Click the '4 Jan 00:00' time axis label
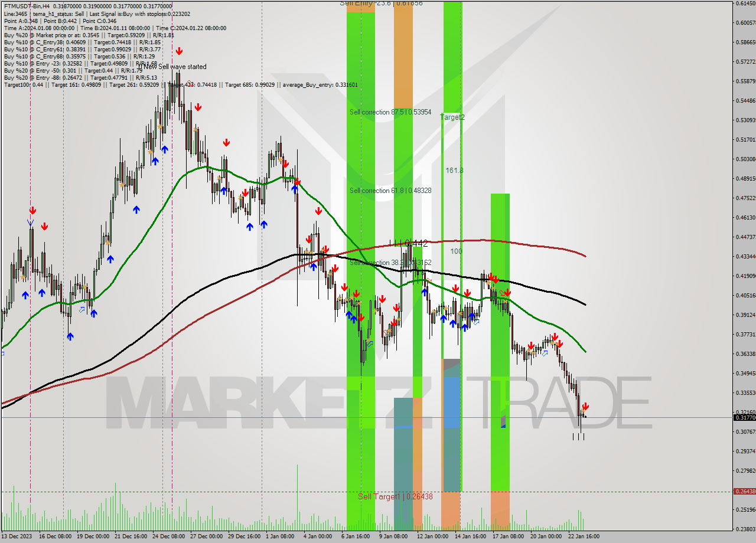This screenshot has width=756, height=543. pos(318,537)
